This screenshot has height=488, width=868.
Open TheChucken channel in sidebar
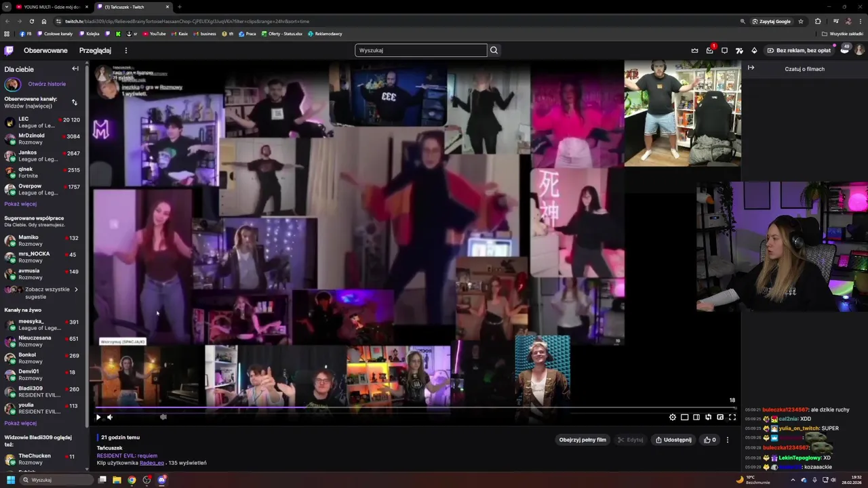(42, 459)
